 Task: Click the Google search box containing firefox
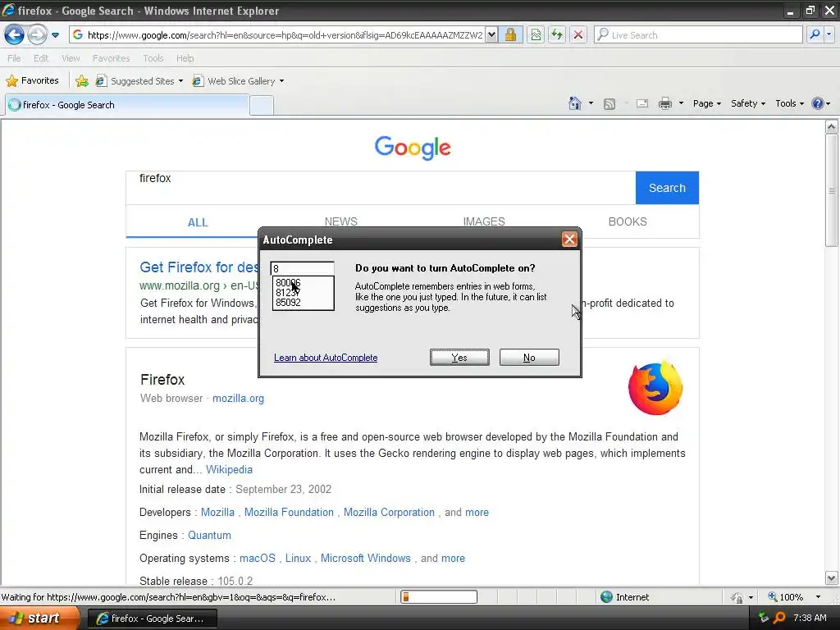(x=381, y=188)
